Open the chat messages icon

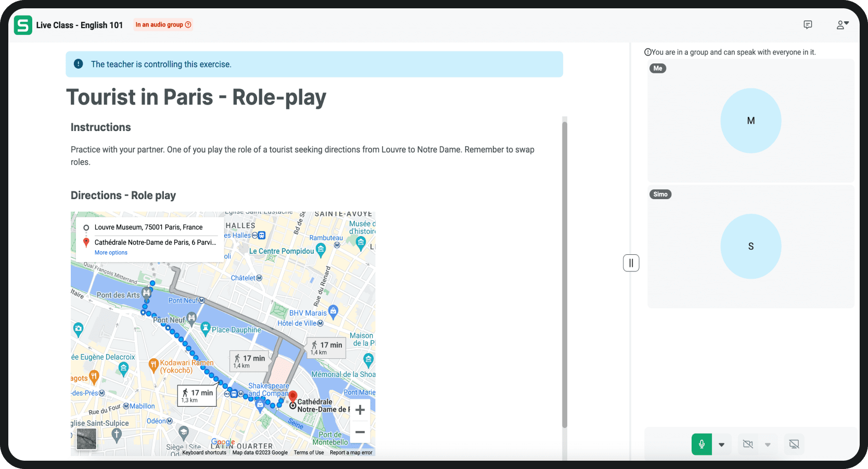[808, 25]
